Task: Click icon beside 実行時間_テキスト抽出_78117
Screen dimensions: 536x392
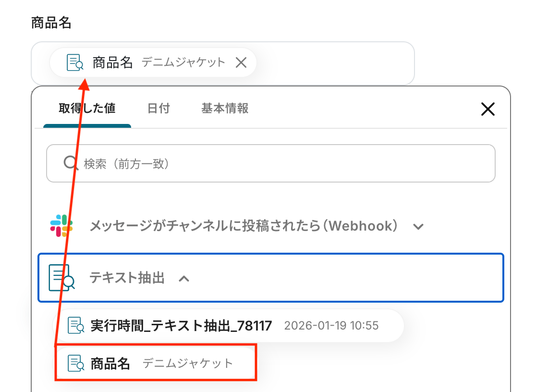Action: (x=76, y=325)
